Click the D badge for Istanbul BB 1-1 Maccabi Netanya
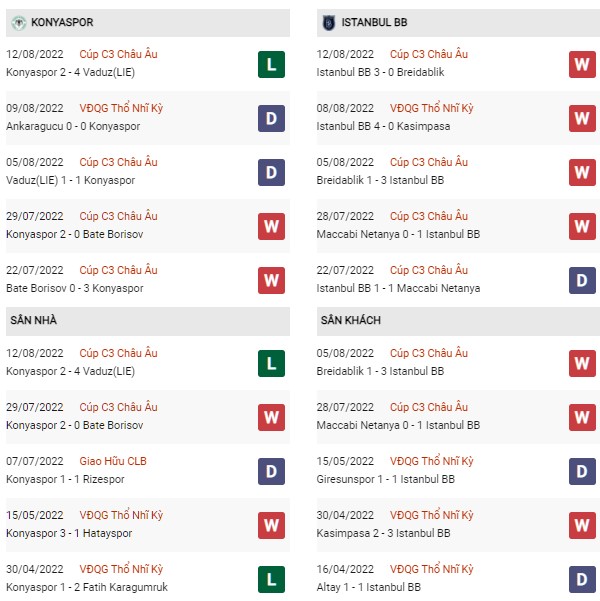Image resolution: width=600 pixels, height=601 pixels. [x=582, y=281]
